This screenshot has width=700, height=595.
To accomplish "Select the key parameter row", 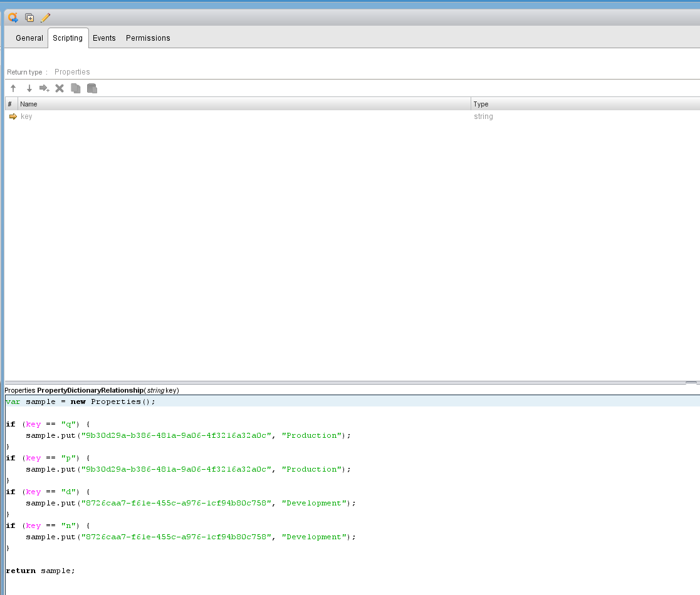I will pyautogui.click(x=188, y=116).
